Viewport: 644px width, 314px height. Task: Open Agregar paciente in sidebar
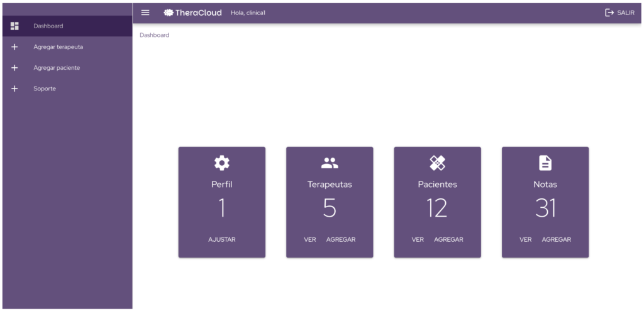(57, 68)
